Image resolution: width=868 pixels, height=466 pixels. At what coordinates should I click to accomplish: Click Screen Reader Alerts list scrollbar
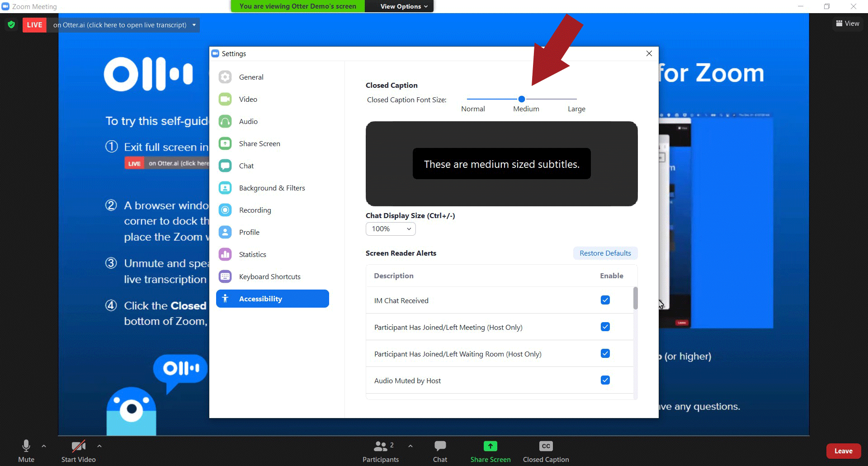636,298
